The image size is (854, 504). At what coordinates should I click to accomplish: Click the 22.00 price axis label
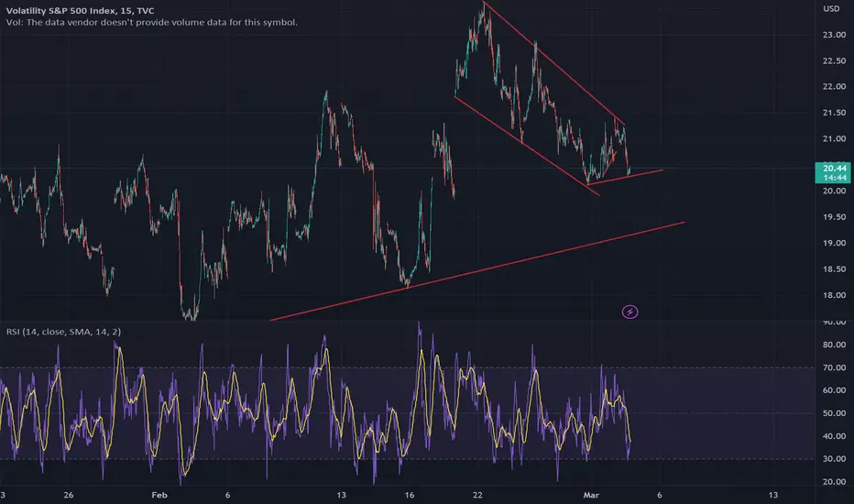(x=834, y=87)
